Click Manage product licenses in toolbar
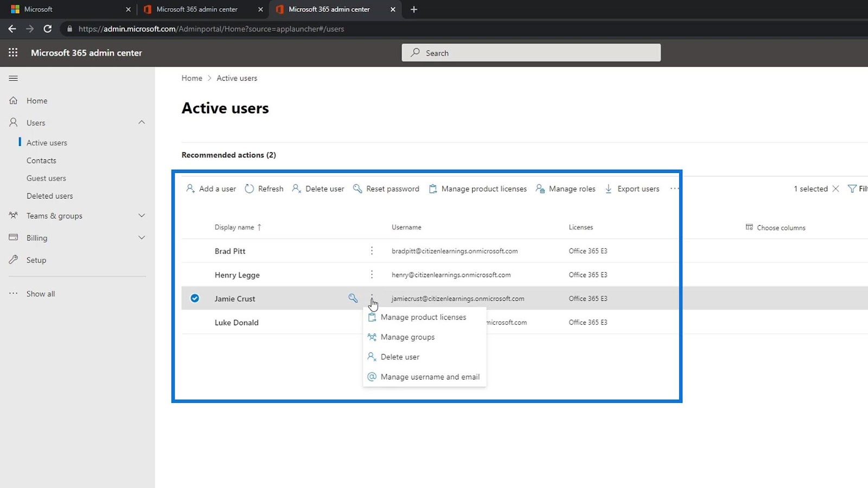Image resolution: width=868 pixels, height=488 pixels. pyautogui.click(x=477, y=189)
